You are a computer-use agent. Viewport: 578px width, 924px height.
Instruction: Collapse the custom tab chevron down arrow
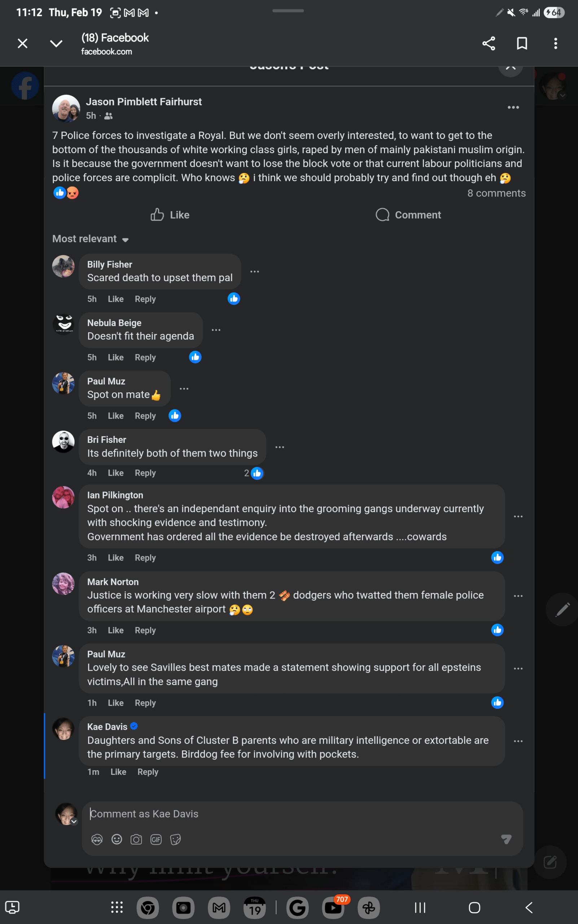[x=56, y=44]
